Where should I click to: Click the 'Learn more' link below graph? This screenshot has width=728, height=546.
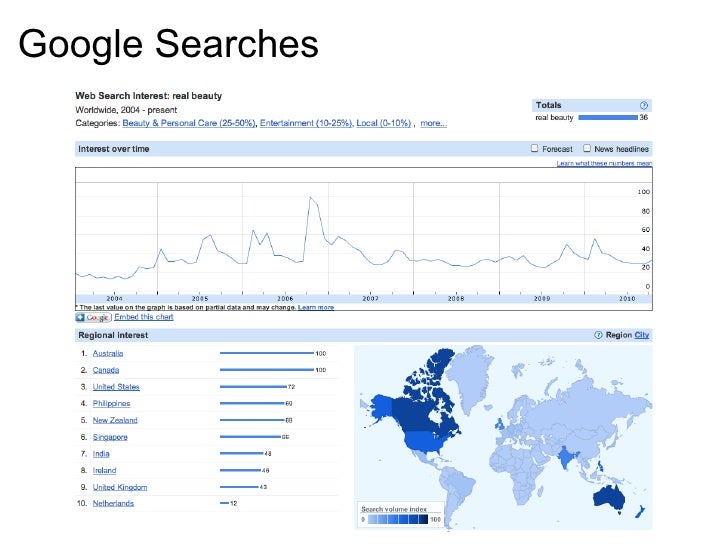click(x=315, y=307)
